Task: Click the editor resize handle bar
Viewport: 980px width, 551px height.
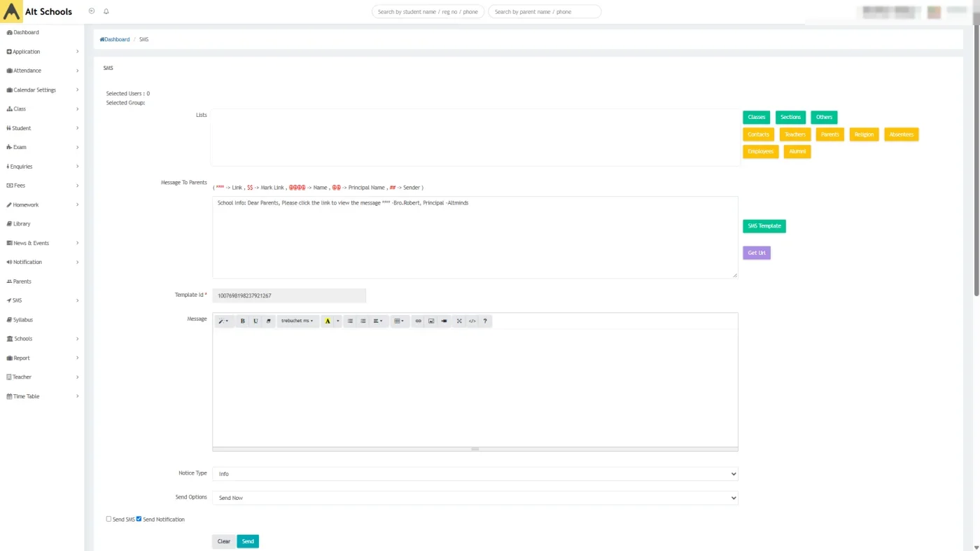Action: [x=475, y=449]
